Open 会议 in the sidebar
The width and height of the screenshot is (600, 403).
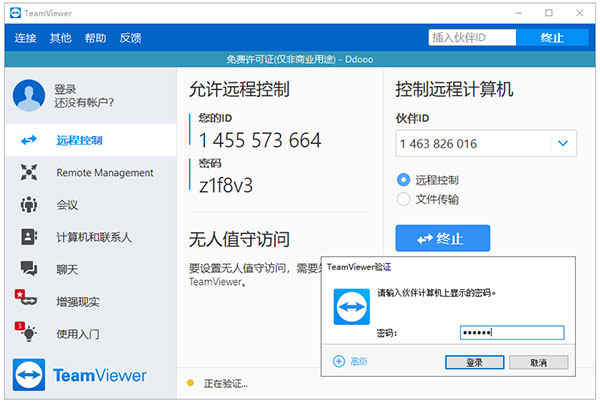pos(91,205)
